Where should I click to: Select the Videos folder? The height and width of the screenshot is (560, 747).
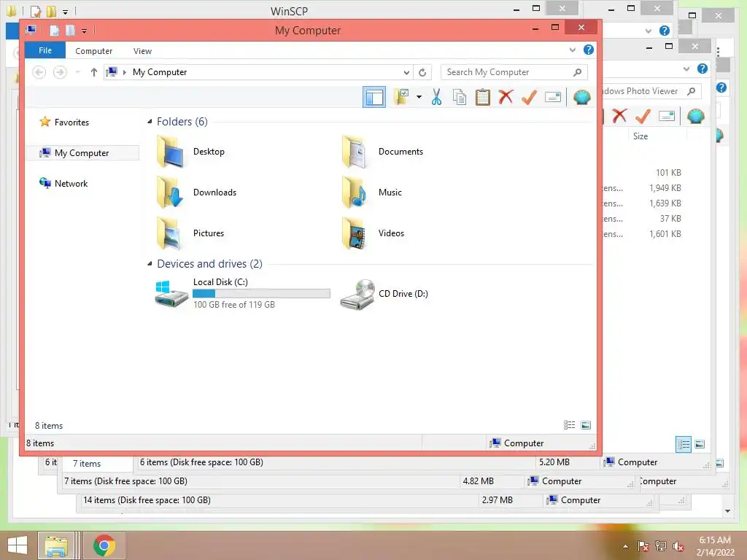pos(373,233)
